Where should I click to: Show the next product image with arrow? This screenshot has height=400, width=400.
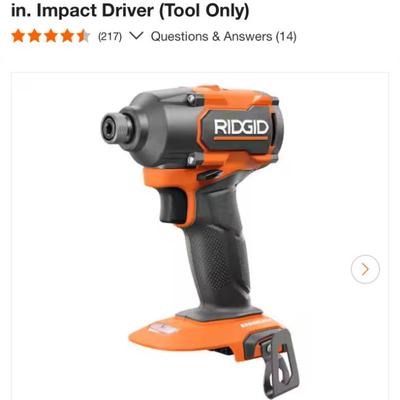point(365,269)
